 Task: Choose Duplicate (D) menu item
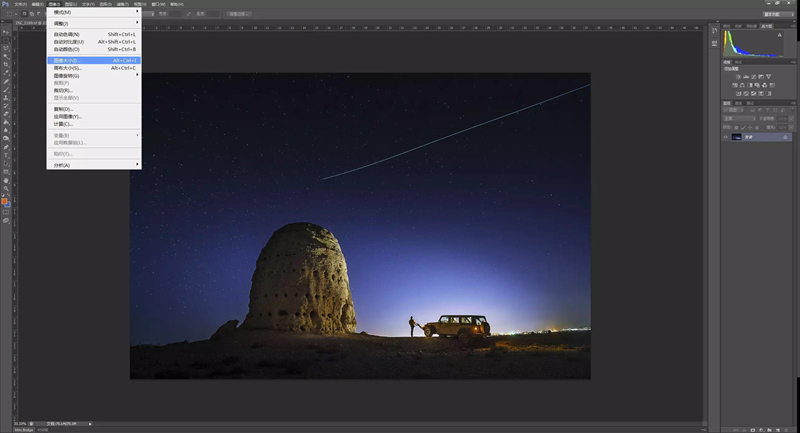[x=94, y=109]
